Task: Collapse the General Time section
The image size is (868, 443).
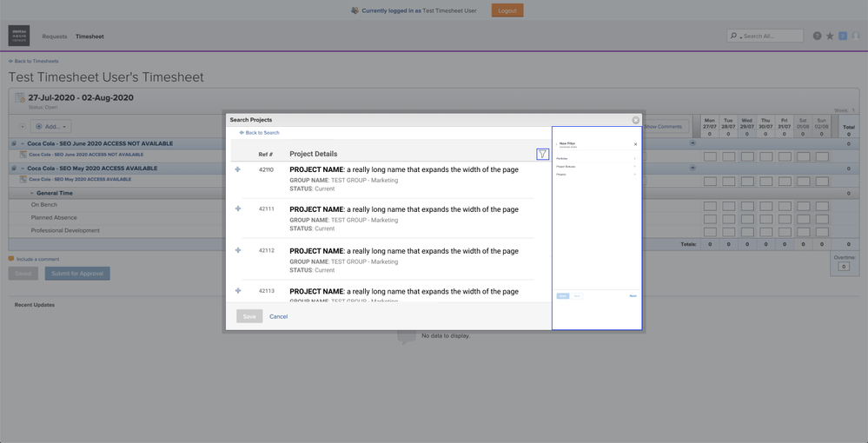Action: pyautogui.click(x=33, y=193)
